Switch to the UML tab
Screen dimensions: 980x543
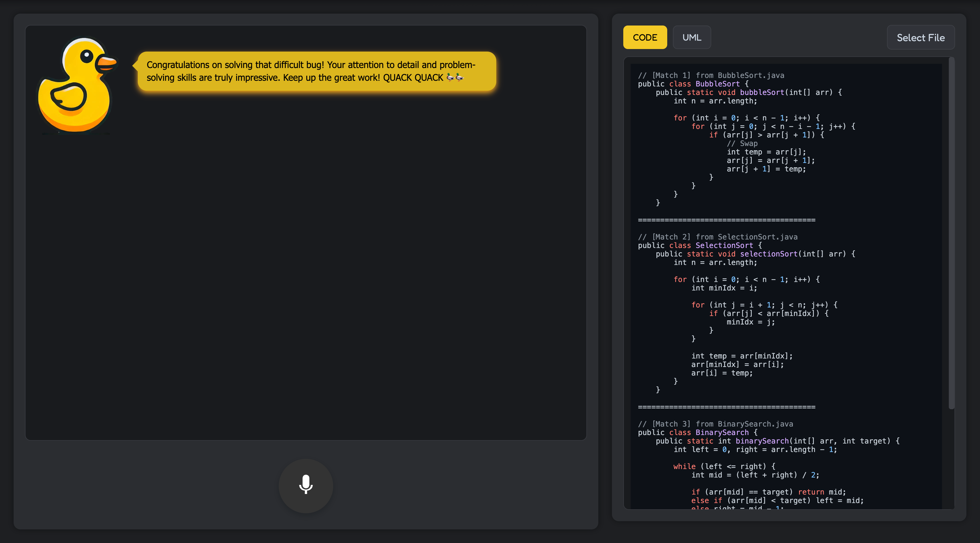click(x=691, y=38)
